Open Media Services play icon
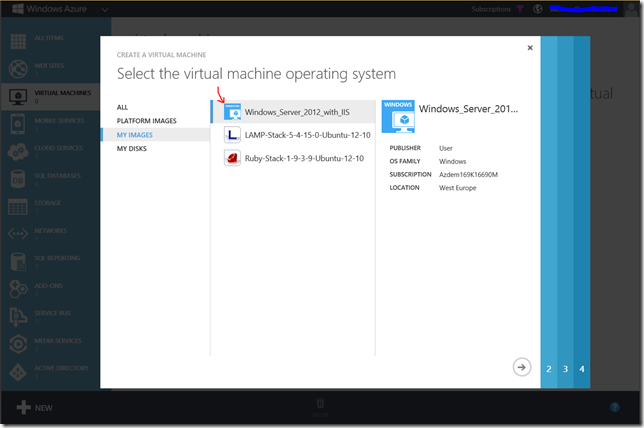The height and width of the screenshot is (428, 644). coord(18,344)
